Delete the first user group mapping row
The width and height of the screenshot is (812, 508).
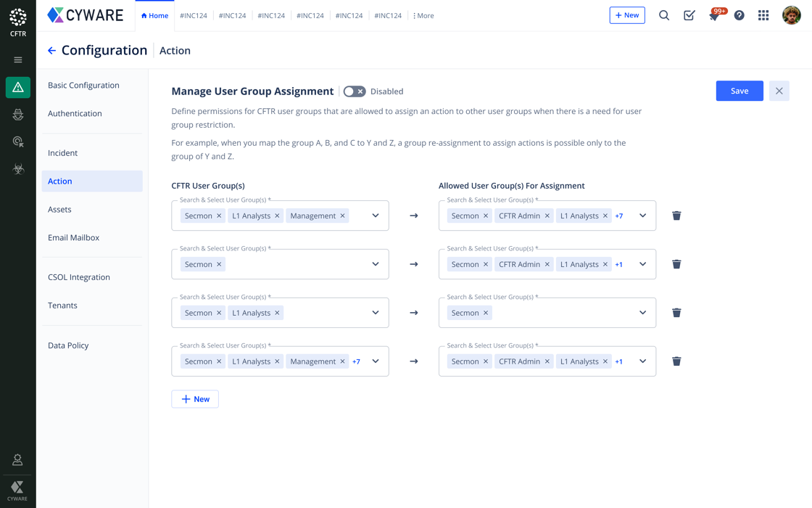(676, 216)
